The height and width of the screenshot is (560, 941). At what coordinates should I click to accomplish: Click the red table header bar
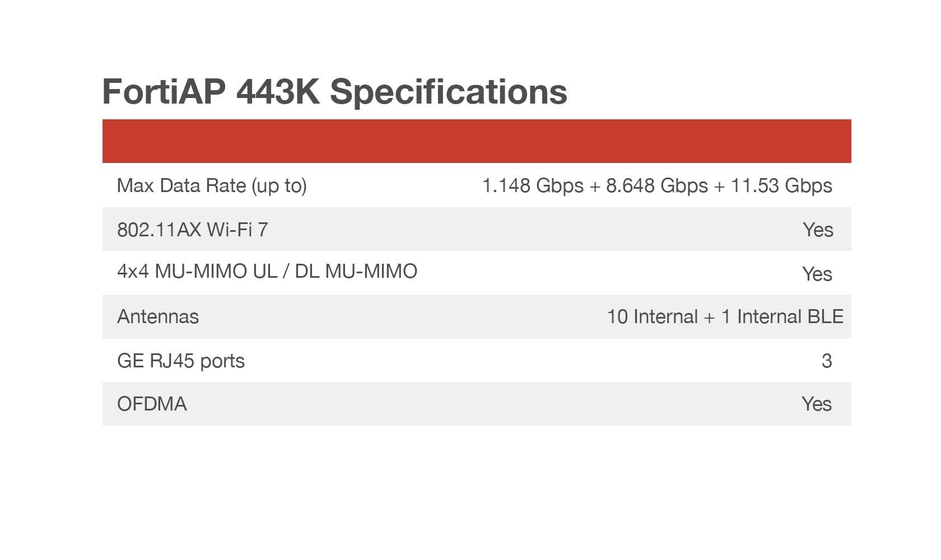point(477,141)
